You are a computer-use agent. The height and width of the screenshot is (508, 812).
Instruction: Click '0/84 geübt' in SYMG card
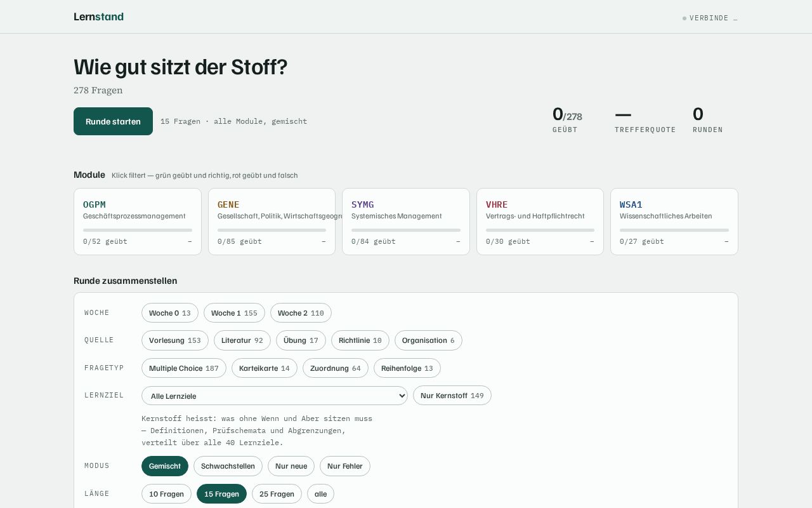click(374, 241)
